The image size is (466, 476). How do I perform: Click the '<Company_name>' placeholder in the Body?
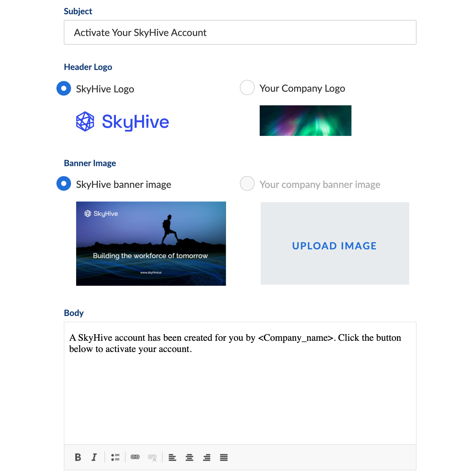(x=296, y=338)
